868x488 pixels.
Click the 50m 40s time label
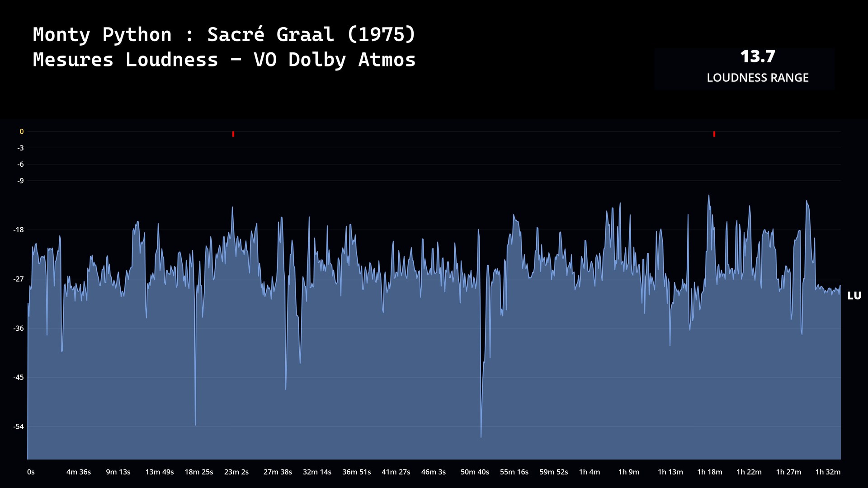(475, 472)
